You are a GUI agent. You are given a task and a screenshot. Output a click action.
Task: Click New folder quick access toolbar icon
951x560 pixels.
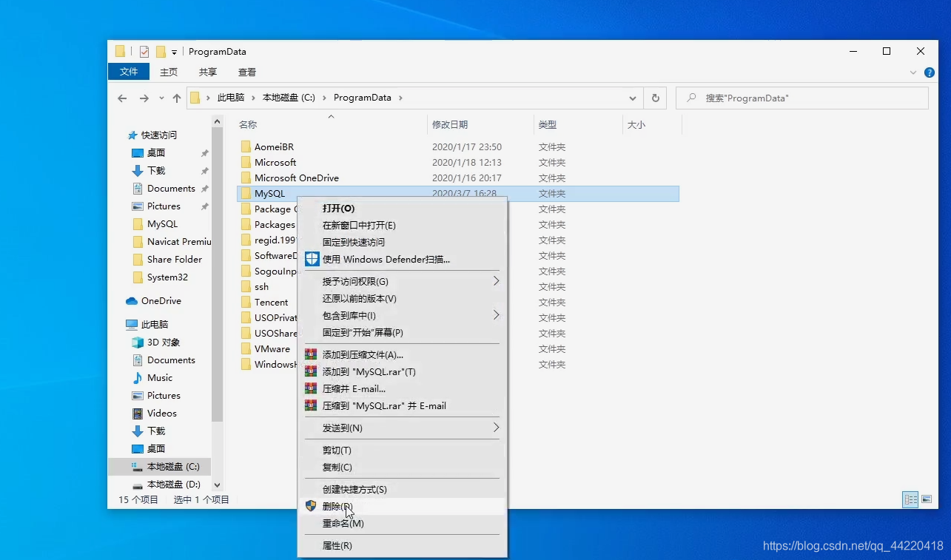point(161,52)
